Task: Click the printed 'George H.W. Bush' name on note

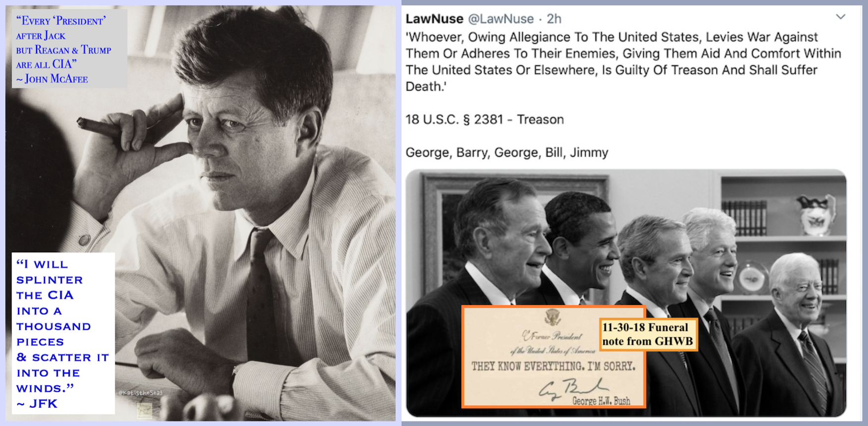Action: 601,401
